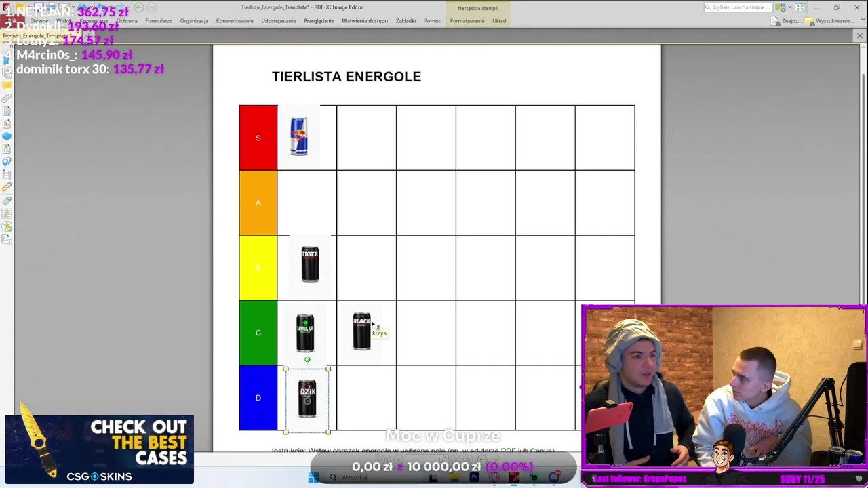This screenshot has height=488, width=868.
Task: Switch to the Konwertowanie ribbon tab
Action: 235,21
